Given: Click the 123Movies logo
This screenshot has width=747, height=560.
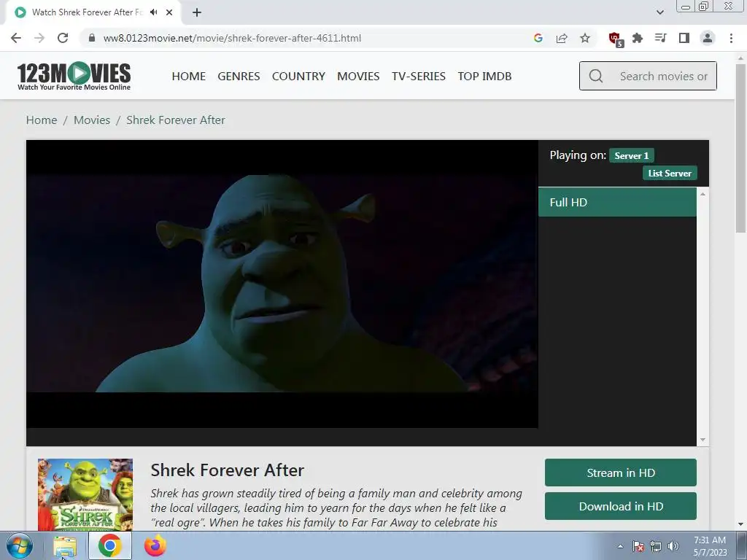Looking at the screenshot, I should 74,76.
